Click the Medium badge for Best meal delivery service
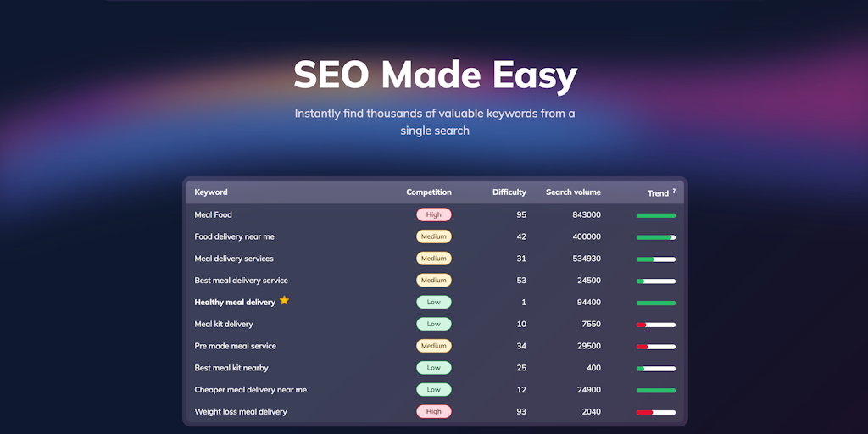Viewport: 868px width, 434px height. 434,280
